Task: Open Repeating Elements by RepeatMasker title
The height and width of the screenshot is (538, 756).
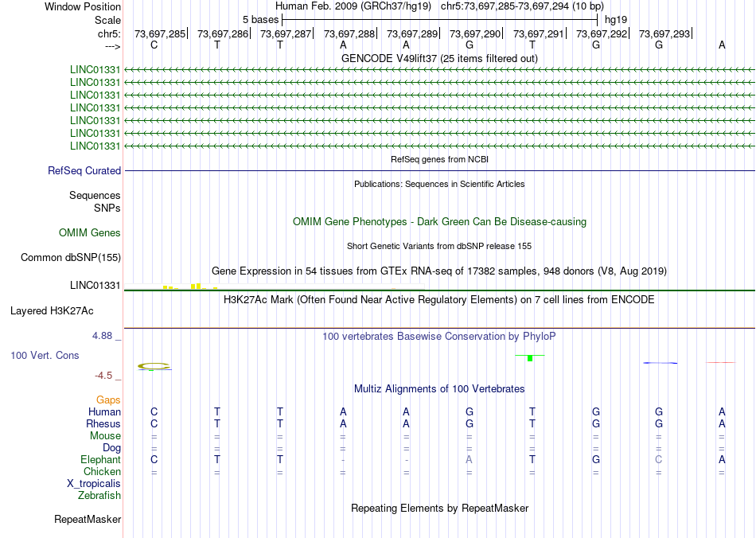Action: tap(440, 508)
